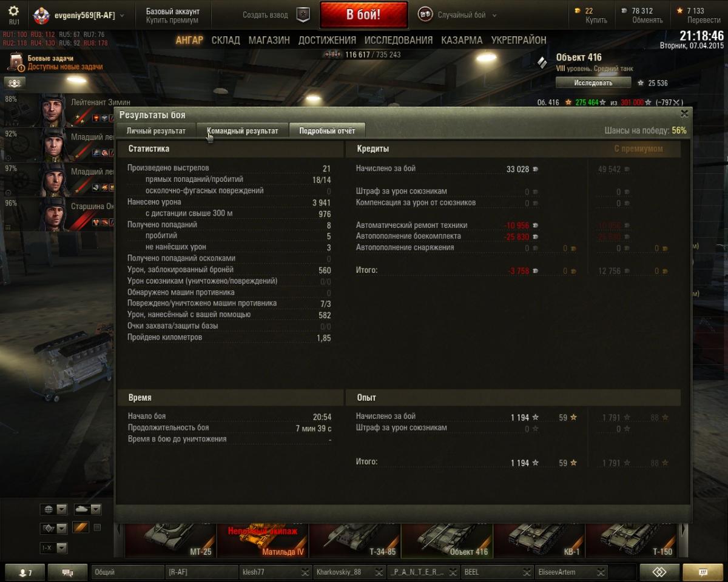Screen dimensions: 728x582
Task: Open the ДОСТИЖЕНИЯ menu
Action: (x=327, y=40)
